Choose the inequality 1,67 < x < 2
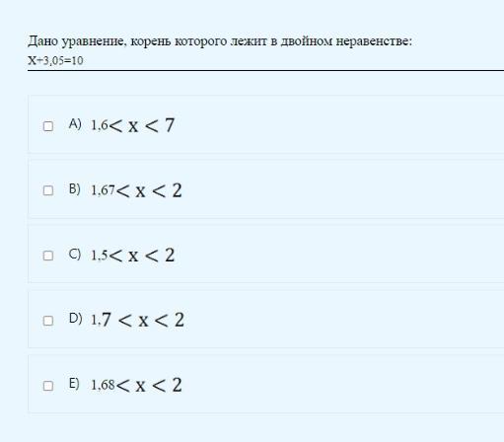Viewport: 504px width, 442px height. 136,190
